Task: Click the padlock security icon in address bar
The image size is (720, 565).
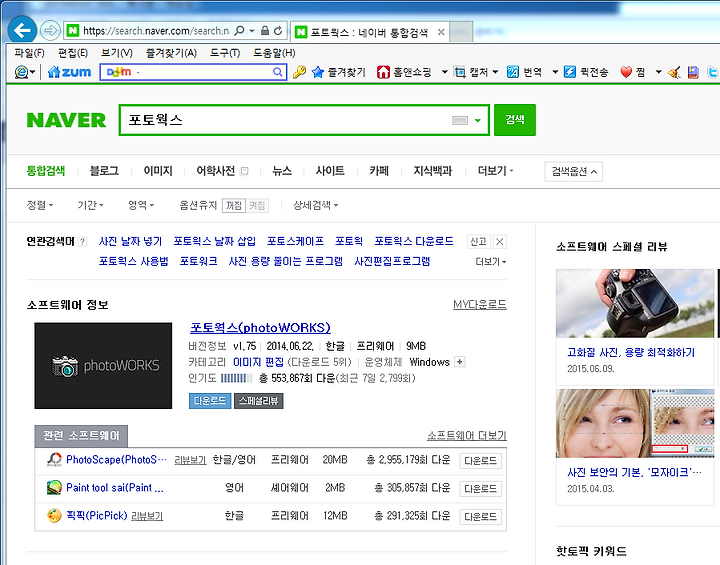Action: pyautogui.click(x=265, y=31)
